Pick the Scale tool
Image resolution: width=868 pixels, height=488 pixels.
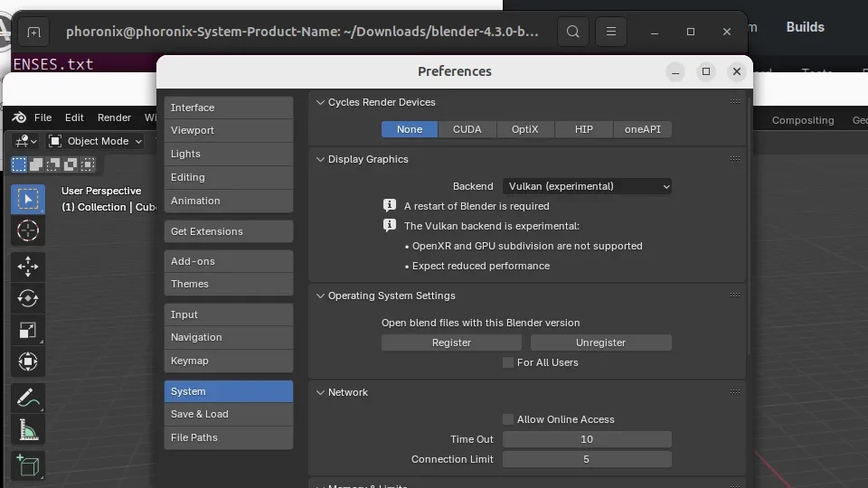point(28,331)
